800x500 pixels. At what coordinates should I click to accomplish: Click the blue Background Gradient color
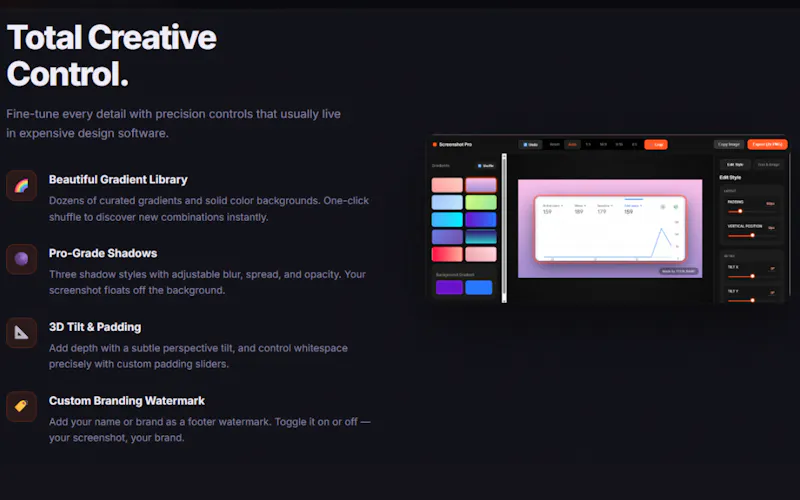click(x=479, y=287)
